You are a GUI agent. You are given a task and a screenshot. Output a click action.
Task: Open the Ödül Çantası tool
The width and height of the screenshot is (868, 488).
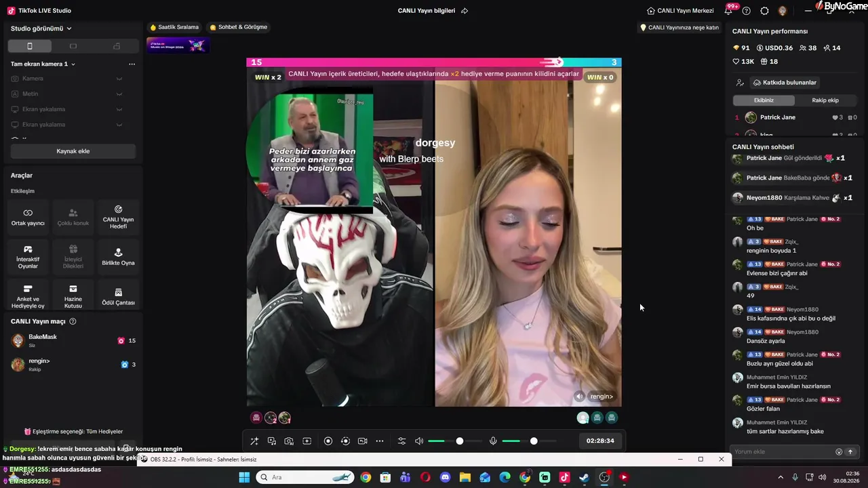point(118,297)
